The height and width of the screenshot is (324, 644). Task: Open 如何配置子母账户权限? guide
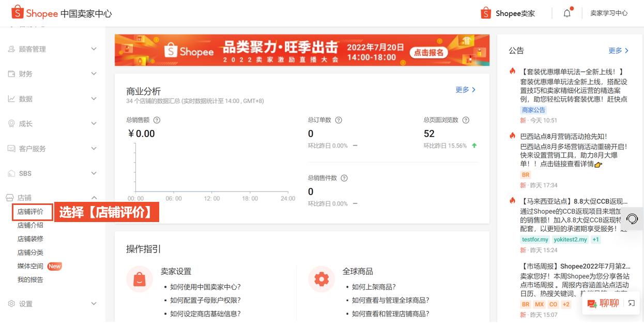[x=206, y=300]
